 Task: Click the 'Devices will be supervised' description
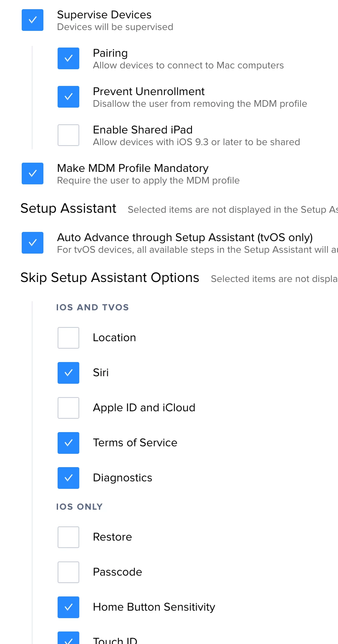115,27
